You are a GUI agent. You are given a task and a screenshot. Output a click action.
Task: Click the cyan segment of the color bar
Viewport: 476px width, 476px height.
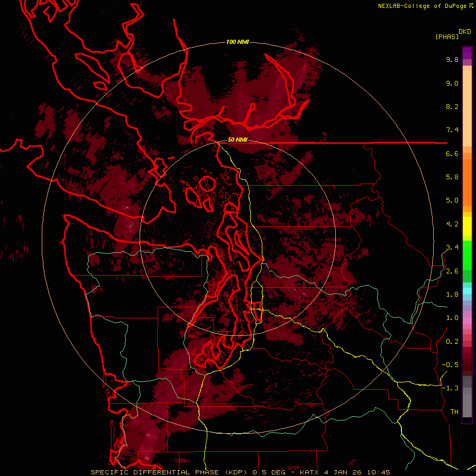coord(467,291)
